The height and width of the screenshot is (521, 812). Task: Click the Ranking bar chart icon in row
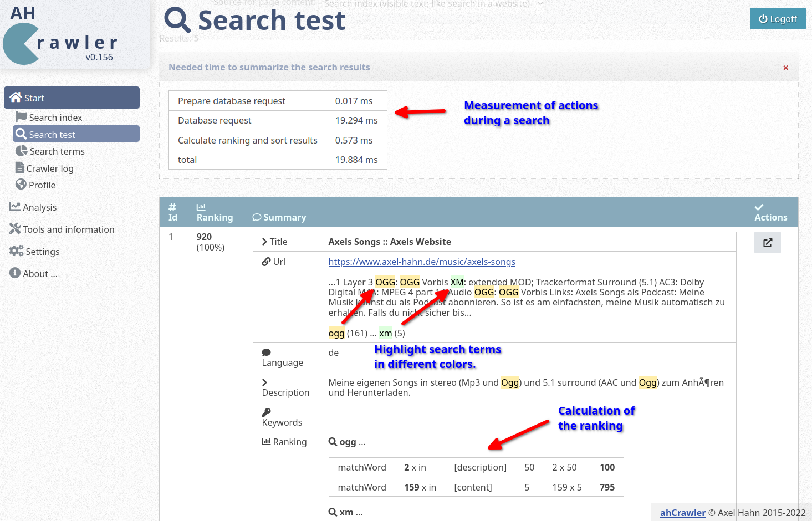point(266,442)
